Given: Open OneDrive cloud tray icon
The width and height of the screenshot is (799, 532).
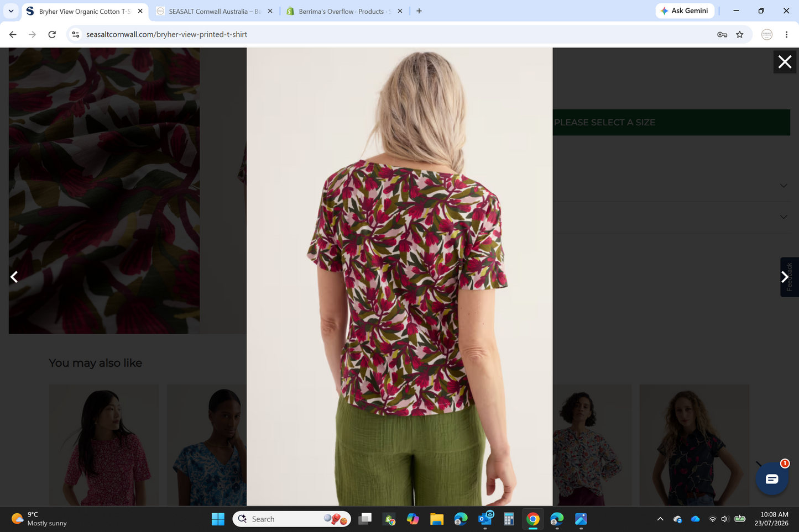Looking at the screenshot, I should pos(696,519).
